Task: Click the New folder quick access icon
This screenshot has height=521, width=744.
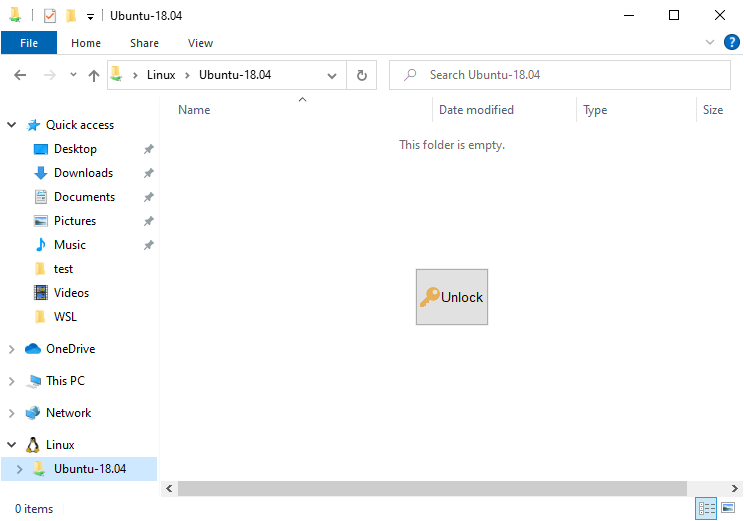Action: pyautogui.click(x=71, y=16)
